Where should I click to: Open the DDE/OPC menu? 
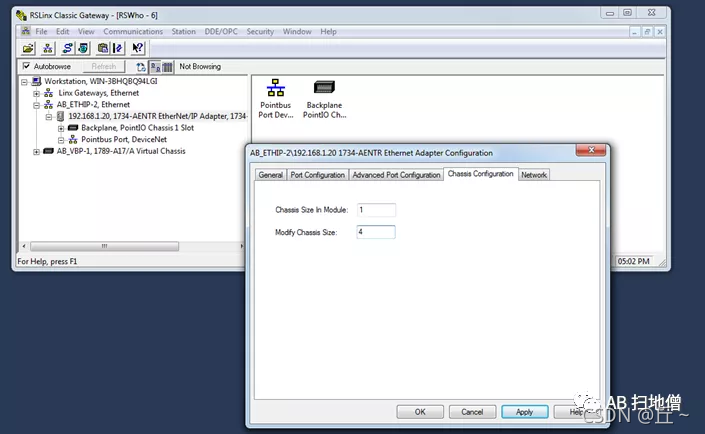coord(221,31)
